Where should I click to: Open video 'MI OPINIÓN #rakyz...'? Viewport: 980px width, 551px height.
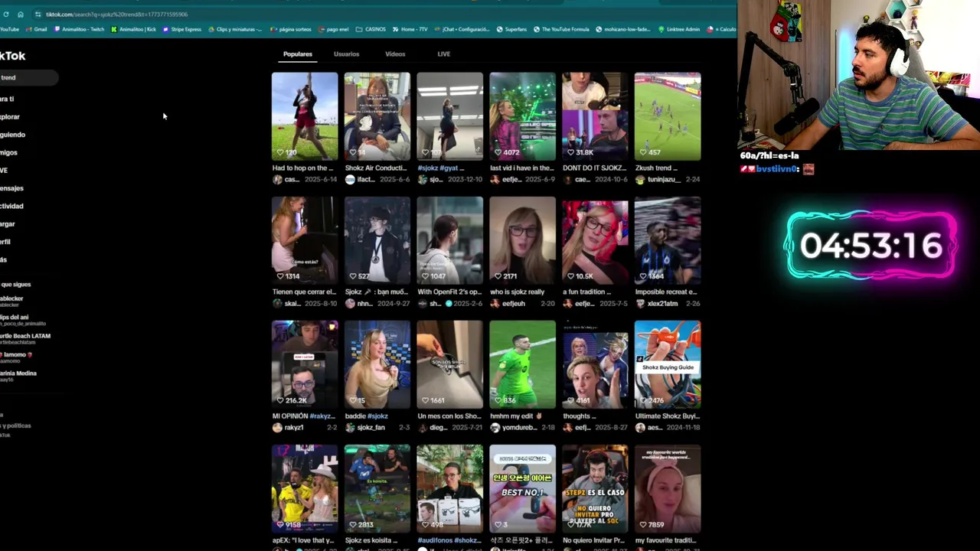[304, 364]
